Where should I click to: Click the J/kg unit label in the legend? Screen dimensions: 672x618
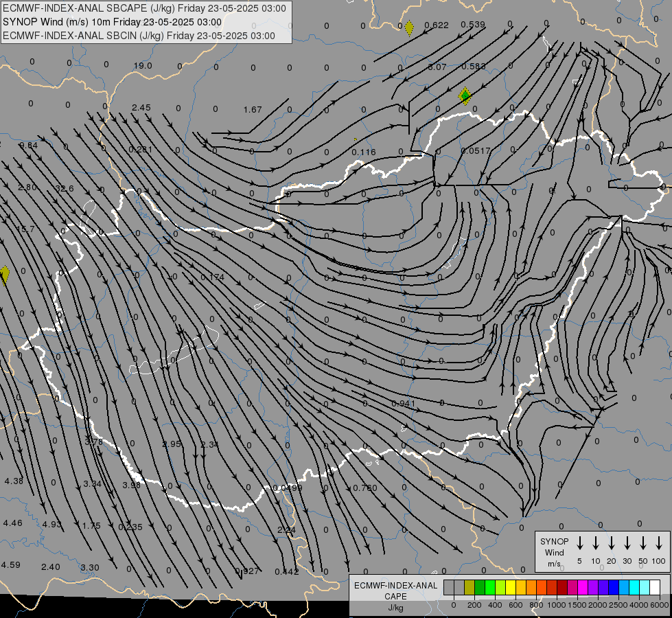395,608
